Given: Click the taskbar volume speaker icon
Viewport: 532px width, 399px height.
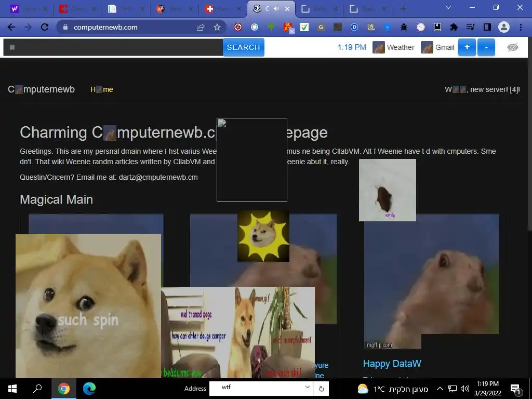Looking at the screenshot, I should coord(465,389).
